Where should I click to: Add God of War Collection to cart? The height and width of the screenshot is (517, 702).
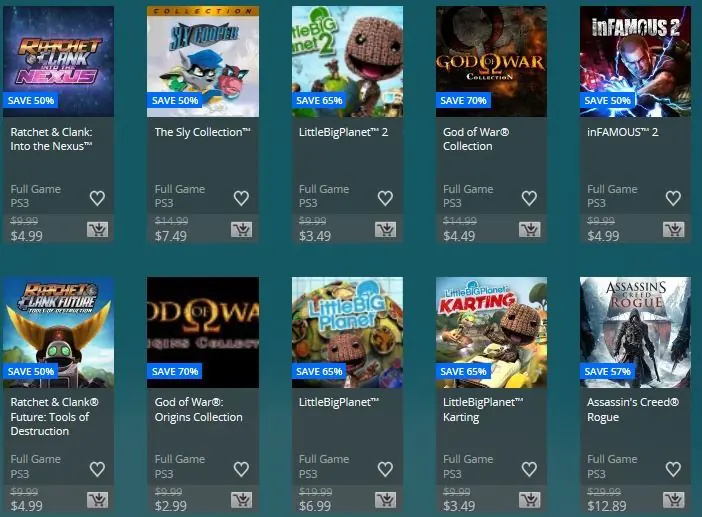530,230
